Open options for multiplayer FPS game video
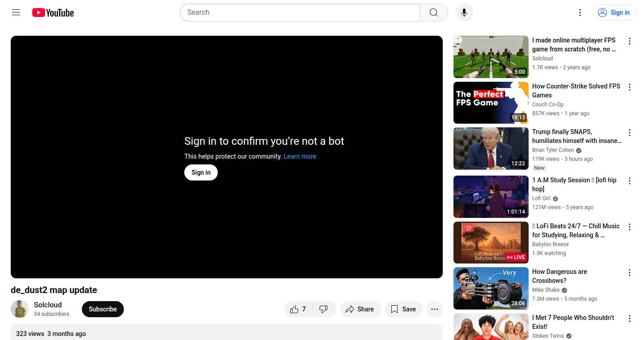This screenshot has height=340, width=644. [x=630, y=41]
